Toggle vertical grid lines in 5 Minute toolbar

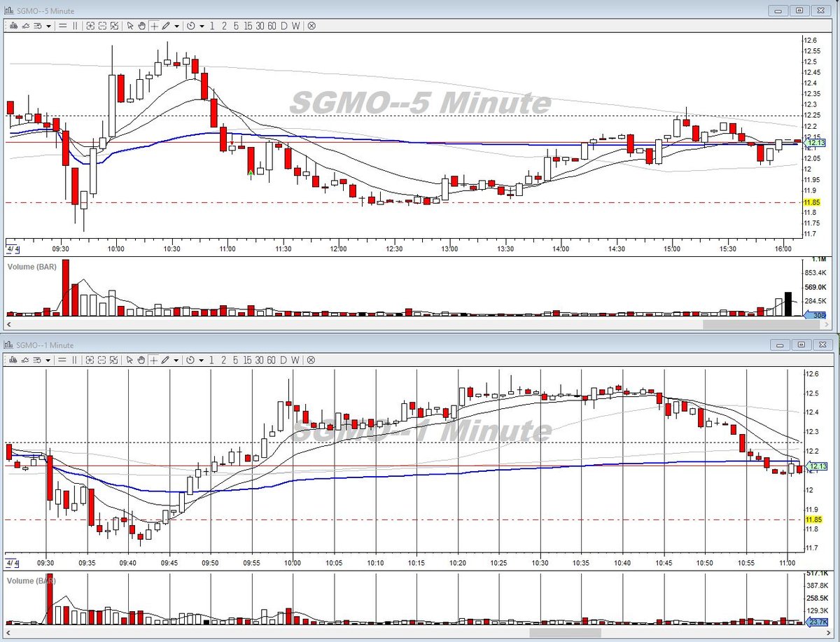(x=75, y=26)
